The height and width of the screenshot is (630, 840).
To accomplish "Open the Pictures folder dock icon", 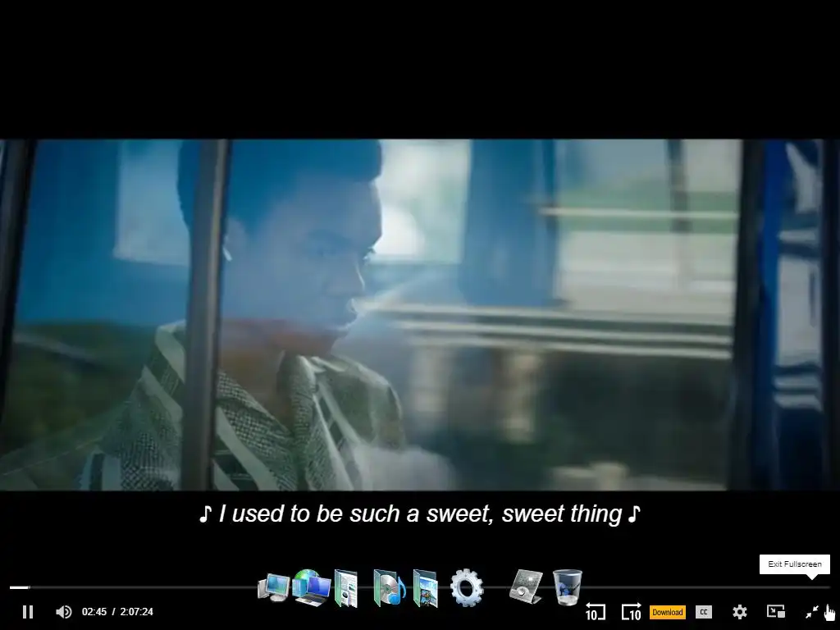I will [426, 588].
